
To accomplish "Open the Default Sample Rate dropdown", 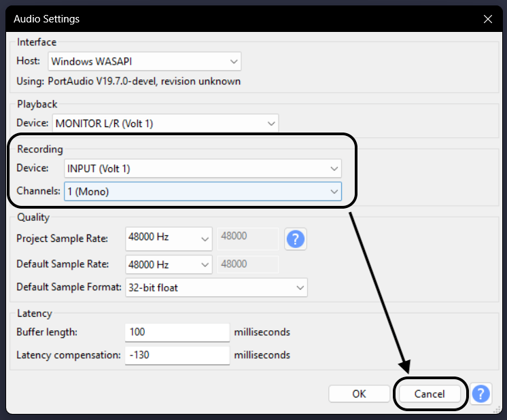I will (169, 264).
